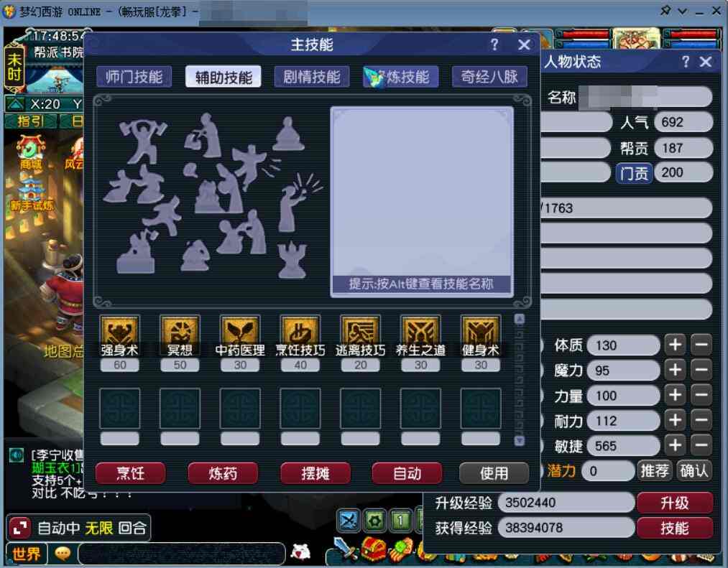This screenshot has width=728, height=568.
Task: Click the 人气 value 692
Action: coord(683,122)
